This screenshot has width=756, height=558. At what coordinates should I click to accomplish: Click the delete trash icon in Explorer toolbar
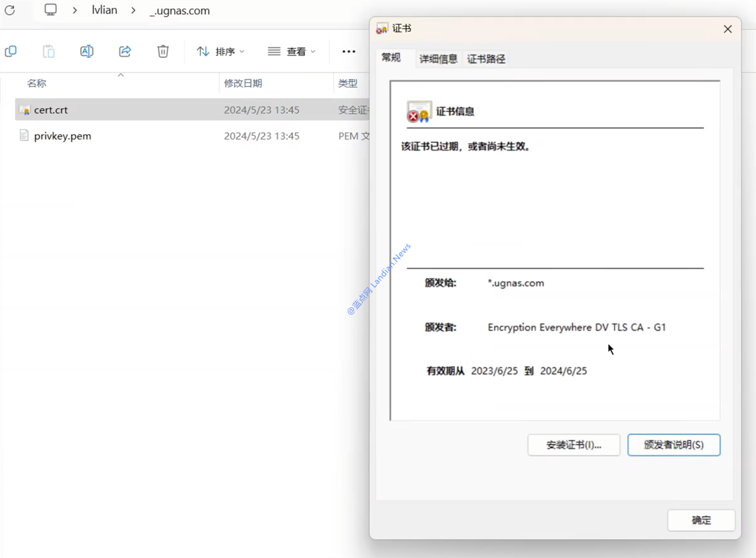click(163, 51)
